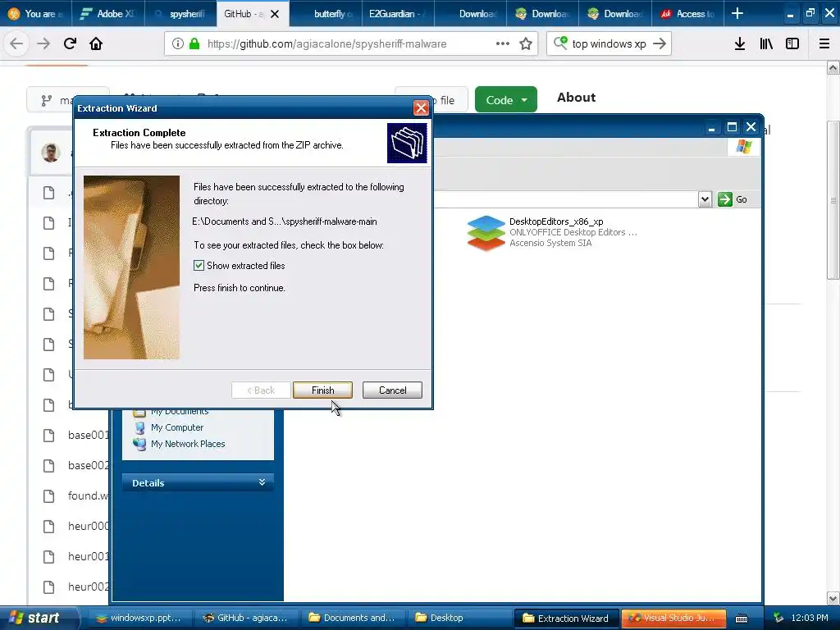
Task: Click the browser Back arrow
Action: 16,43
